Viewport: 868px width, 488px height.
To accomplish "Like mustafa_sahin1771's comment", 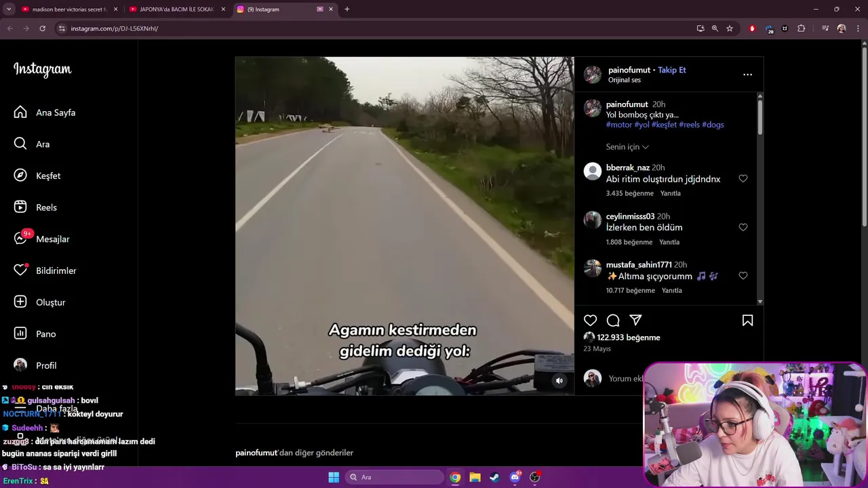I will click(x=743, y=276).
